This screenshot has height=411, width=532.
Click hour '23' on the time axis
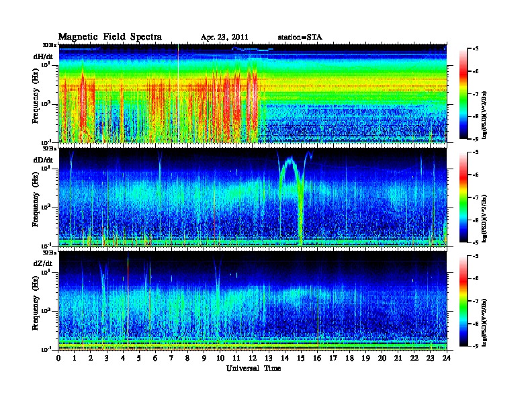click(431, 358)
